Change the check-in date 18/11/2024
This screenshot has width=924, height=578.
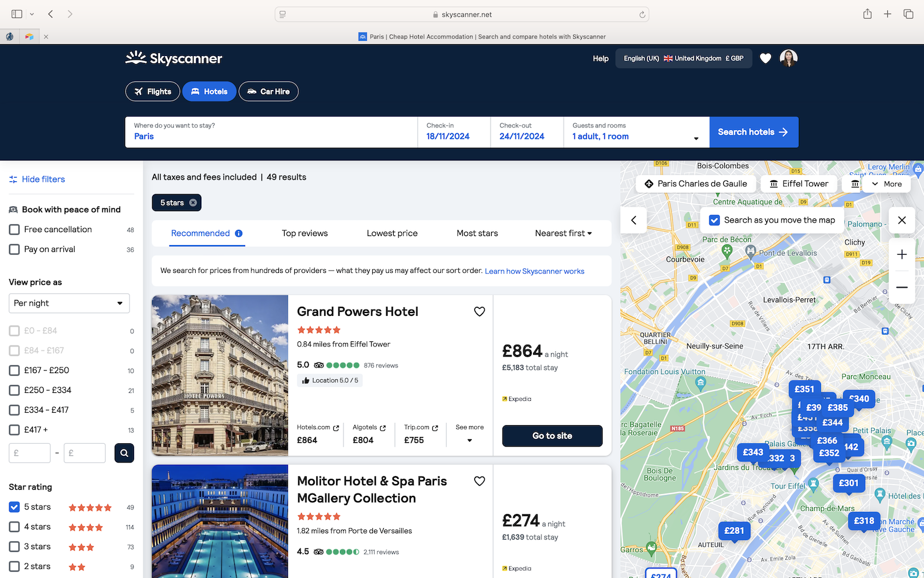point(454,132)
